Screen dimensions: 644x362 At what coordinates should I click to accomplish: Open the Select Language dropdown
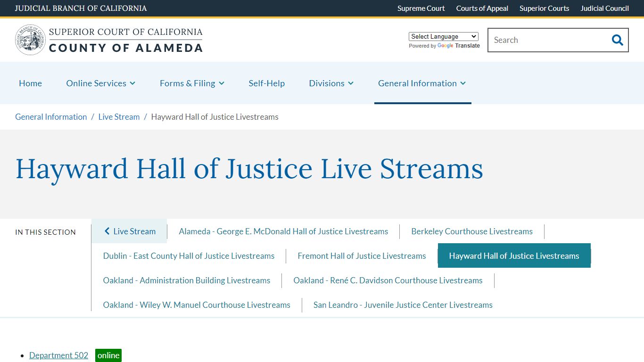443,36
